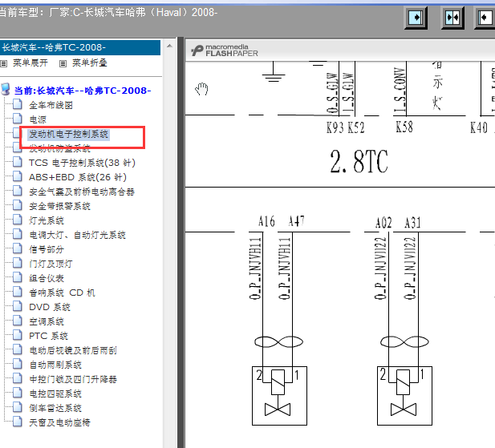Open 电调大灯、自动灯光系统
This screenshot has width=495, height=448.
pos(77,235)
